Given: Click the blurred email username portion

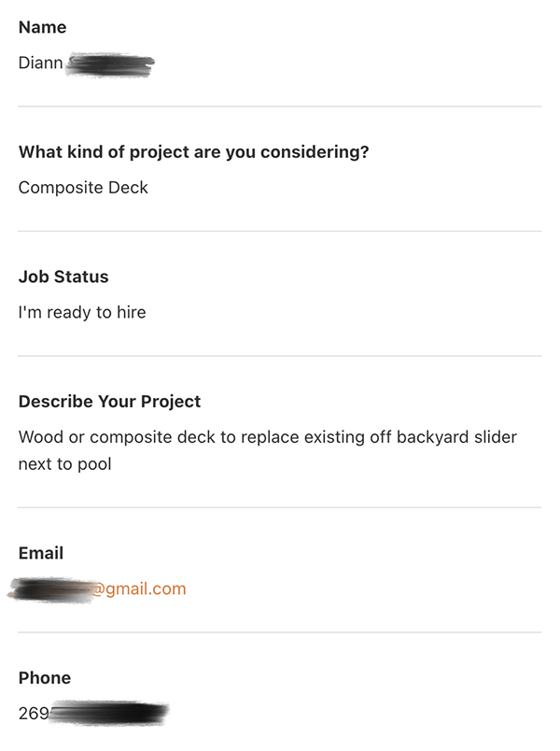Looking at the screenshot, I should pos(51,589).
